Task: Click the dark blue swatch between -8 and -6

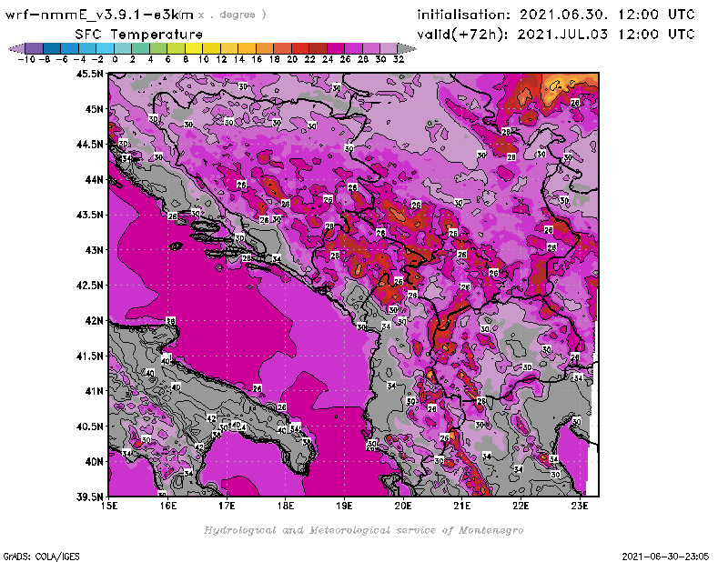Action: pyautogui.click(x=52, y=48)
